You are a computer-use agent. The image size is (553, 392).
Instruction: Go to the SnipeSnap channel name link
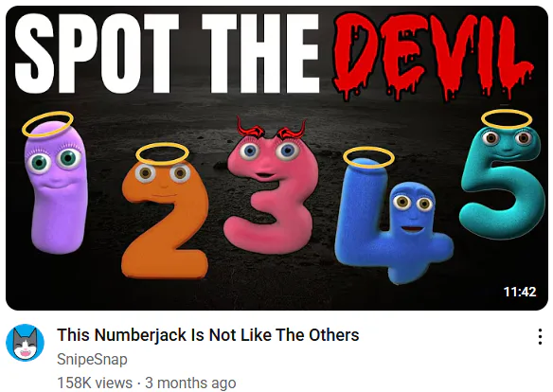92,359
